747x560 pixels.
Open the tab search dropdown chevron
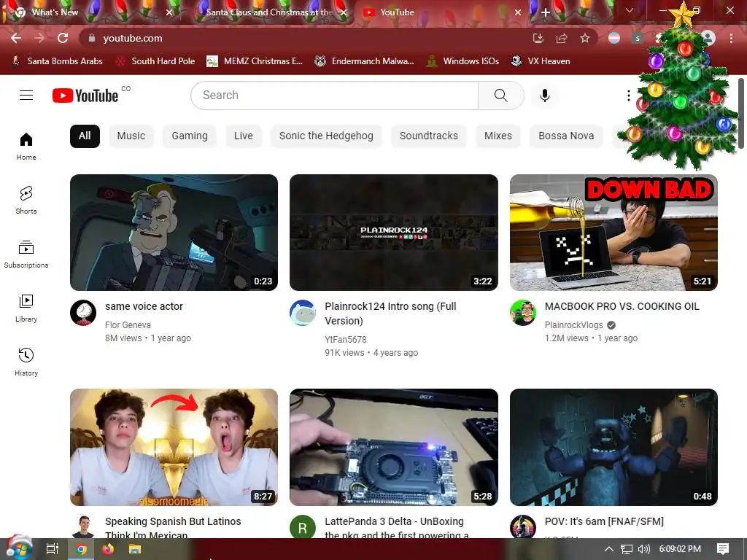coord(630,10)
